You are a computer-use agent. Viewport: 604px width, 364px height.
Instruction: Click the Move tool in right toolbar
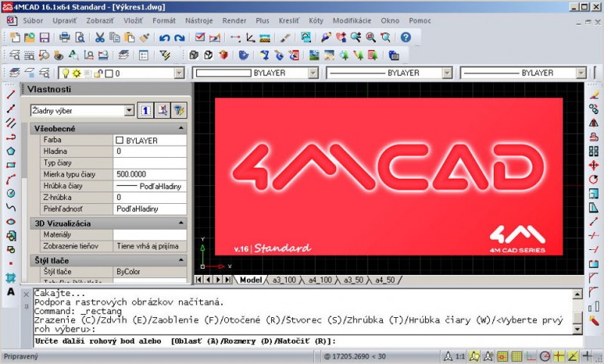pyautogui.click(x=593, y=165)
